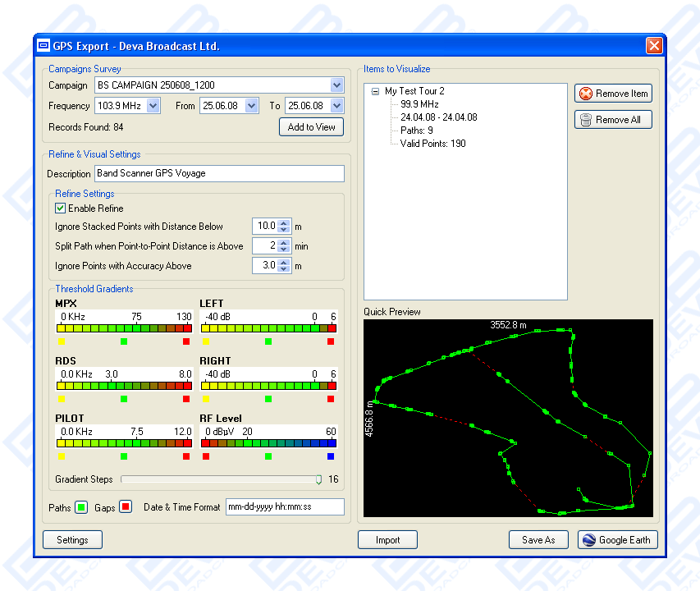This screenshot has height=591, width=700.
Task: Click the Google Earth globe button
Action: [617, 540]
